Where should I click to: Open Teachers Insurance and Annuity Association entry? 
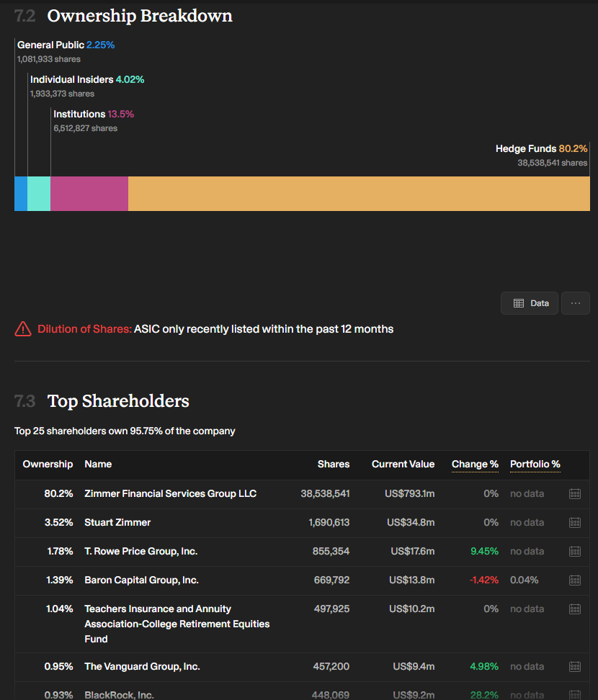[177, 624]
